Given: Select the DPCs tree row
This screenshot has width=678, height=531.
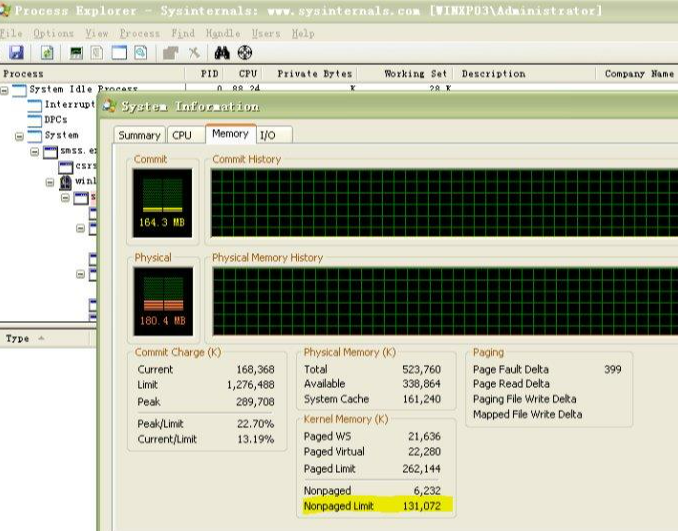Looking at the screenshot, I should (x=56, y=119).
